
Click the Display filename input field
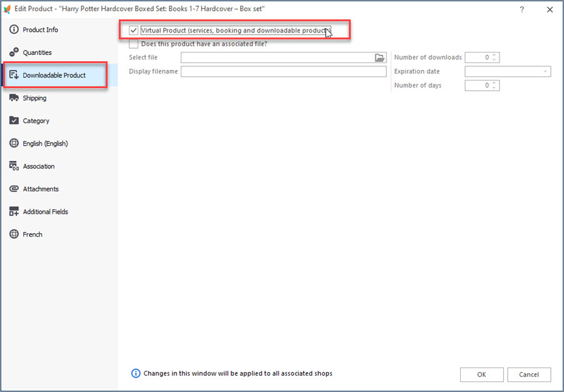click(x=283, y=71)
